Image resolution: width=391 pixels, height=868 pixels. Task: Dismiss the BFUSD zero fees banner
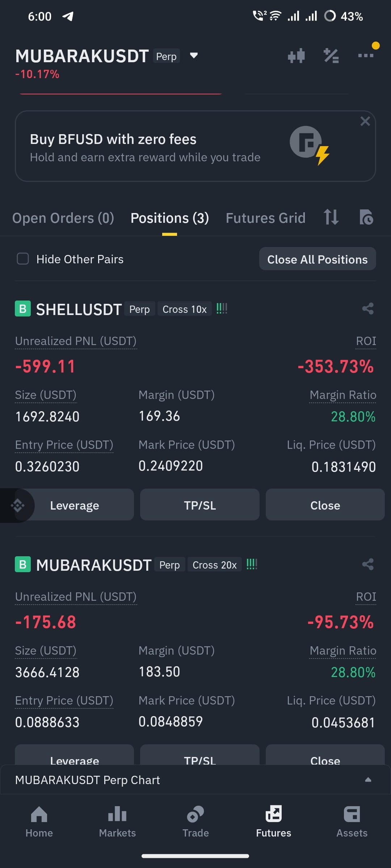[x=365, y=121]
